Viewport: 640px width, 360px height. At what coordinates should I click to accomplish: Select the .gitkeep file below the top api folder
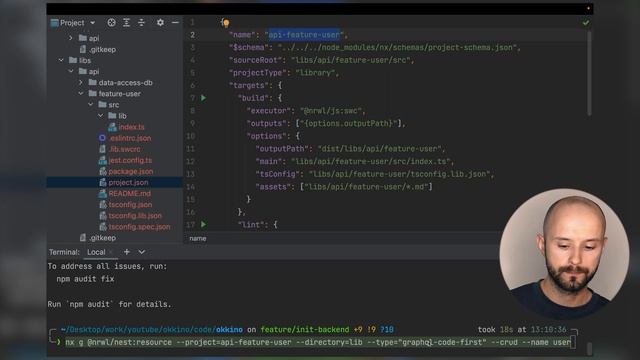pyautogui.click(x=102, y=49)
